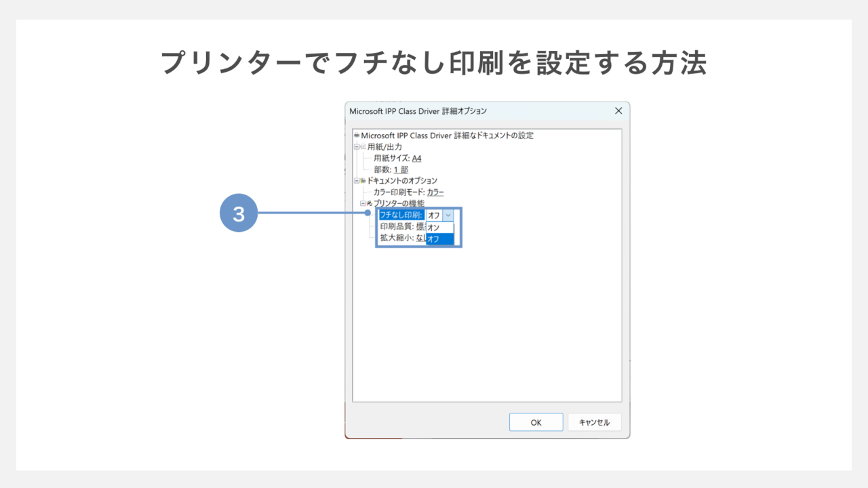Select the カラー印刷モード label
The width and height of the screenshot is (868, 488).
[399, 192]
